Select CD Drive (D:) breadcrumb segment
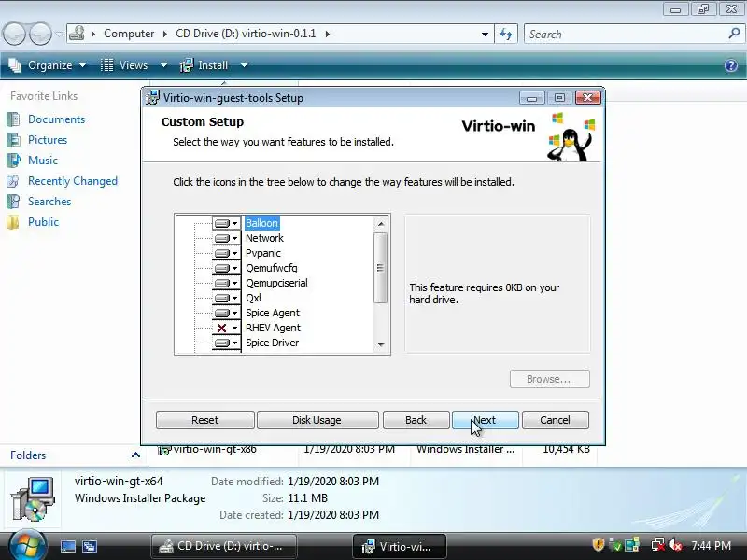This screenshot has width=747, height=560. [246, 34]
